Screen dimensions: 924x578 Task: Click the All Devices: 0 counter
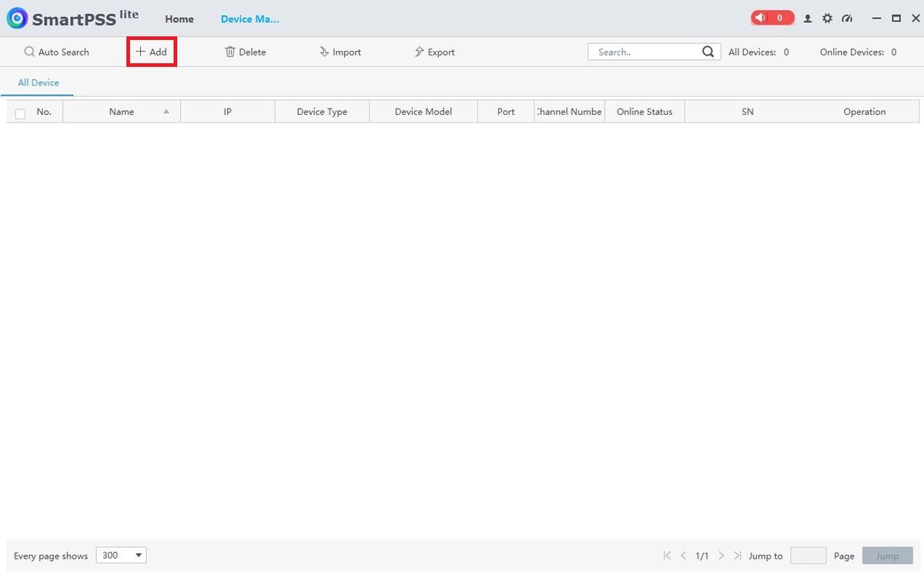[758, 52]
